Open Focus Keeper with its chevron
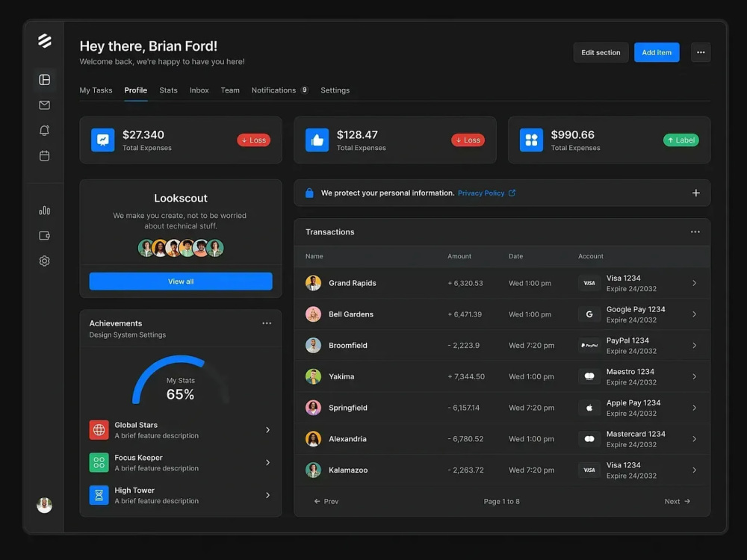The height and width of the screenshot is (560, 747). 267,462
